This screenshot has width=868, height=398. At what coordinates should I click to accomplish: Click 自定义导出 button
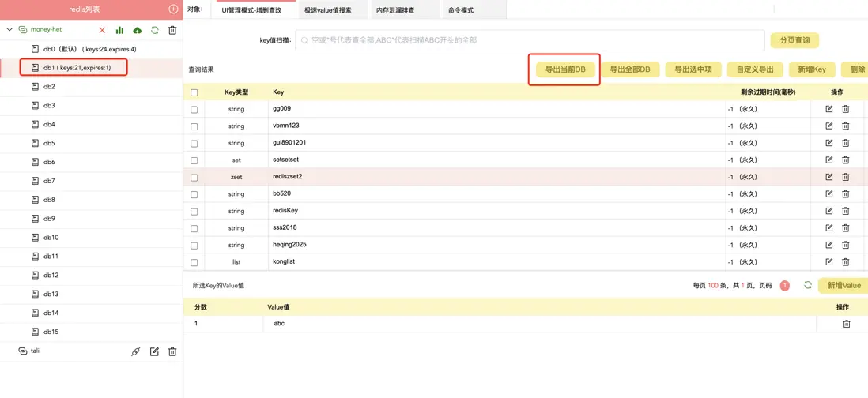click(755, 69)
